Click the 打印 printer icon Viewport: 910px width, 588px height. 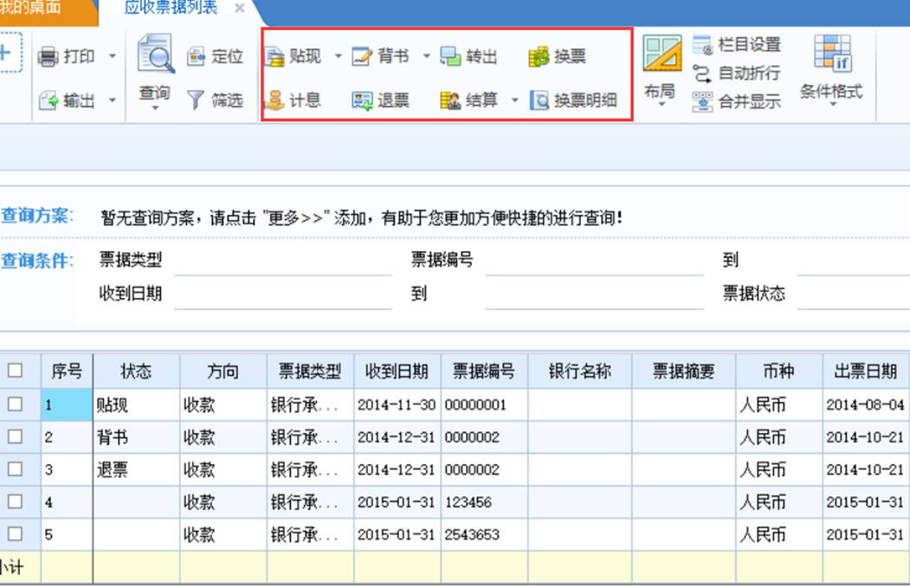pos(48,56)
